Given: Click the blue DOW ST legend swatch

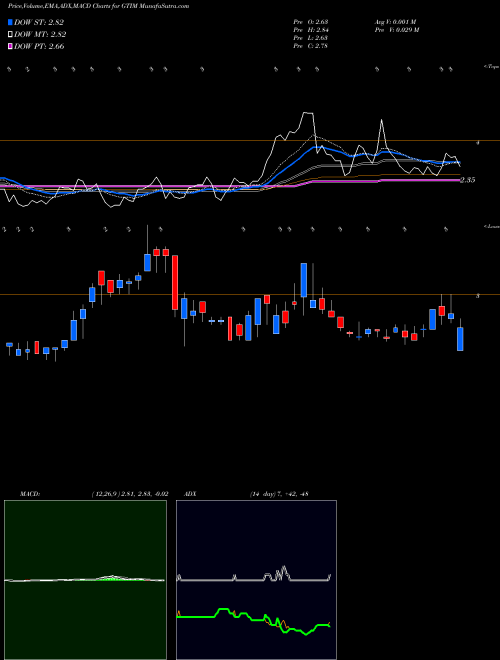Looking at the screenshot, I should click(10, 22).
